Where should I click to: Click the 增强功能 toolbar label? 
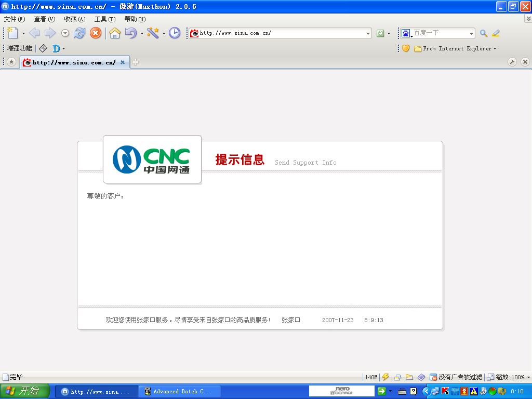pos(19,48)
